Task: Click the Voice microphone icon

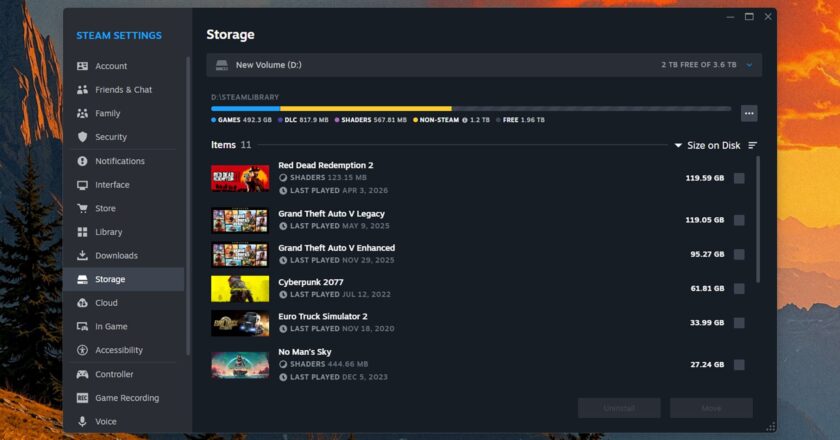Action: (x=82, y=421)
